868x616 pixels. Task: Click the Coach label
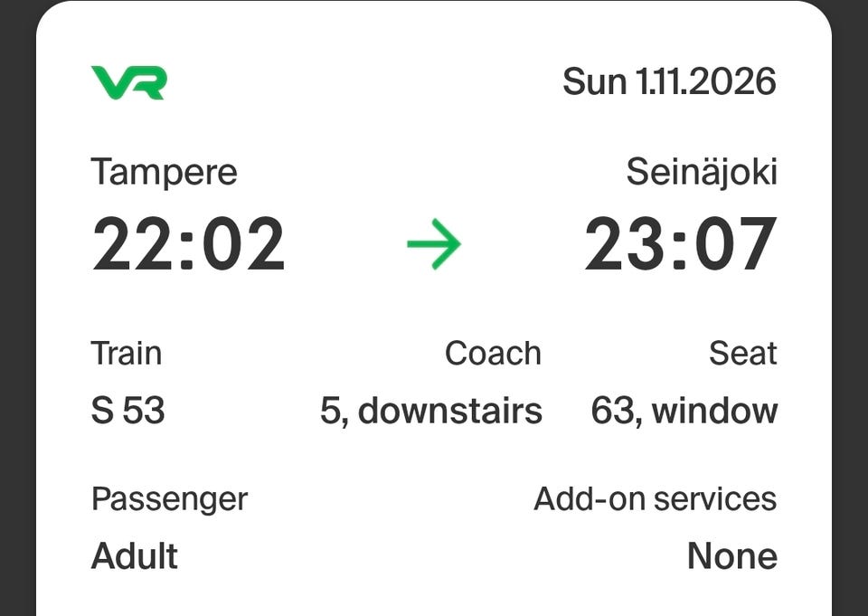tap(493, 353)
